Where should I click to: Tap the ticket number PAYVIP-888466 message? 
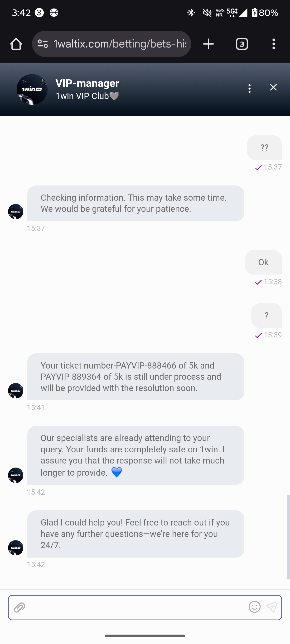pos(136,377)
